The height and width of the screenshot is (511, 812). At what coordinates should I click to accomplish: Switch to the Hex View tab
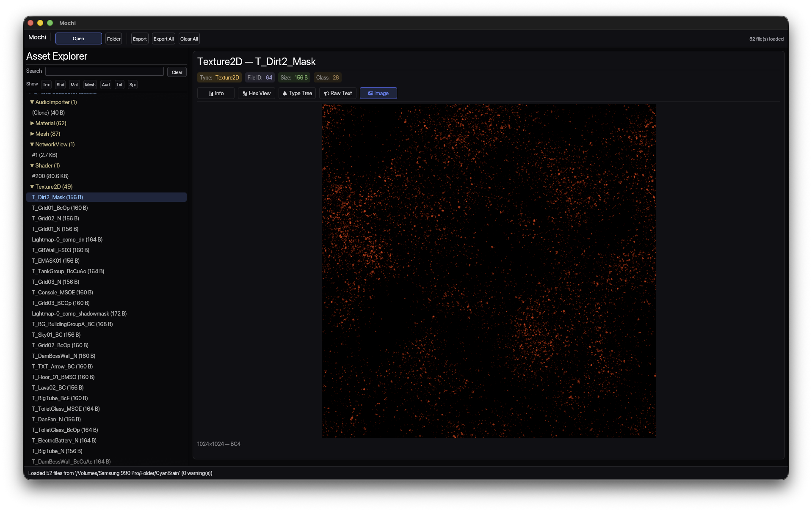[256, 93]
